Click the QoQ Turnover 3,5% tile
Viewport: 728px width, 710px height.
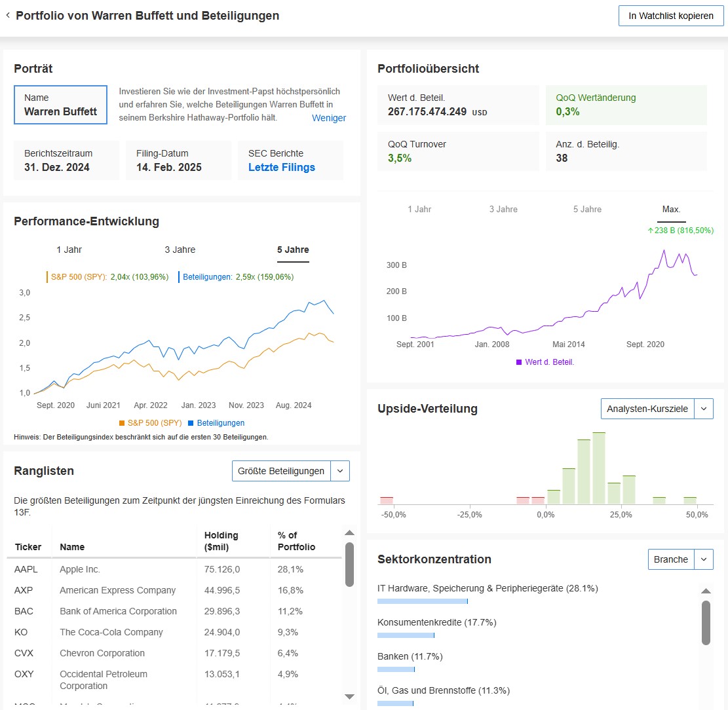[x=458, y=151]
